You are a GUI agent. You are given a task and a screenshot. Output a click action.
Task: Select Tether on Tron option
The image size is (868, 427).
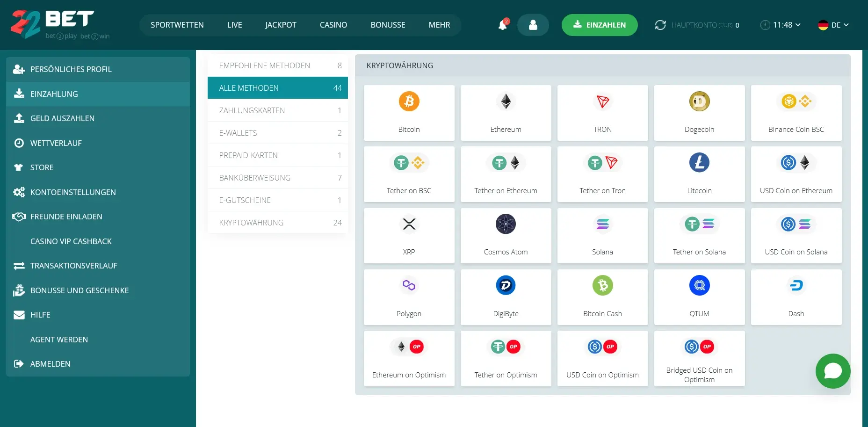[x=602, y=174]
